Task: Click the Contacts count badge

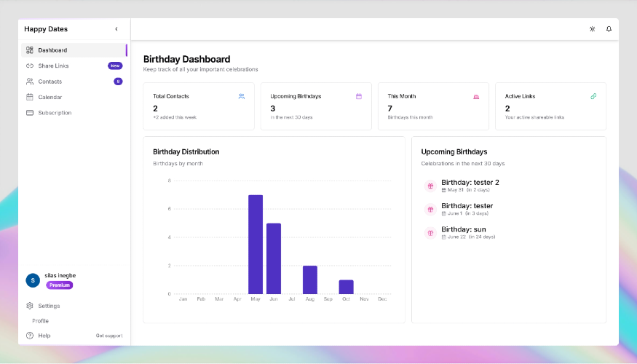Action: [118, 82]
